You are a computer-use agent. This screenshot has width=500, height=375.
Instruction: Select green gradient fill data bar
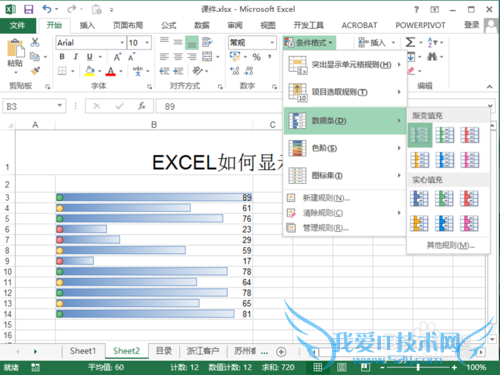tap(445, 135)
